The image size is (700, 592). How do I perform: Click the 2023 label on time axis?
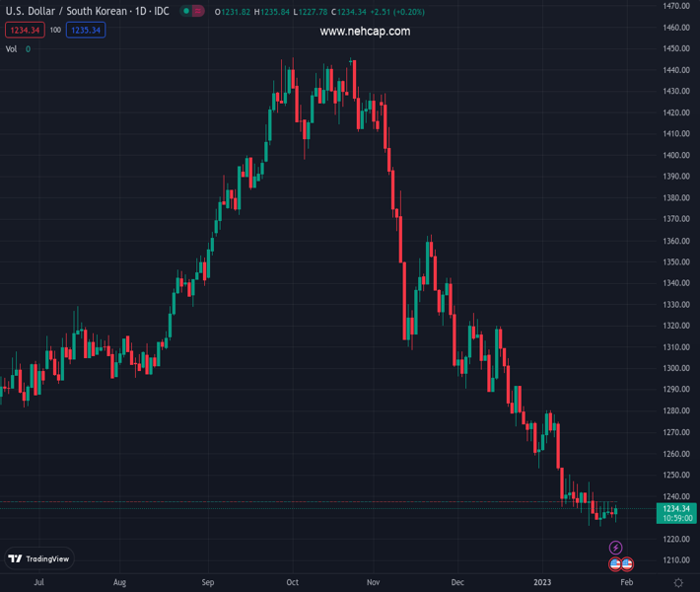point(544,583)
